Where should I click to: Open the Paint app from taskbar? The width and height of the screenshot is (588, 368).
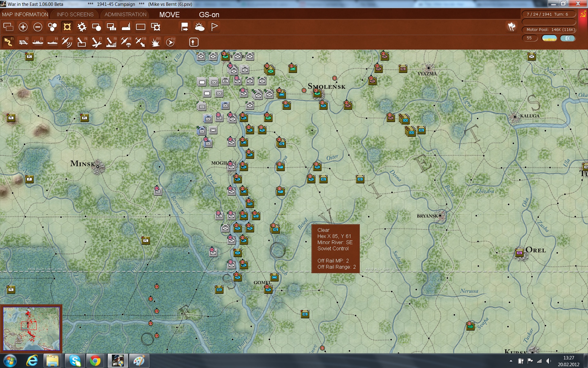click(139, 361)
